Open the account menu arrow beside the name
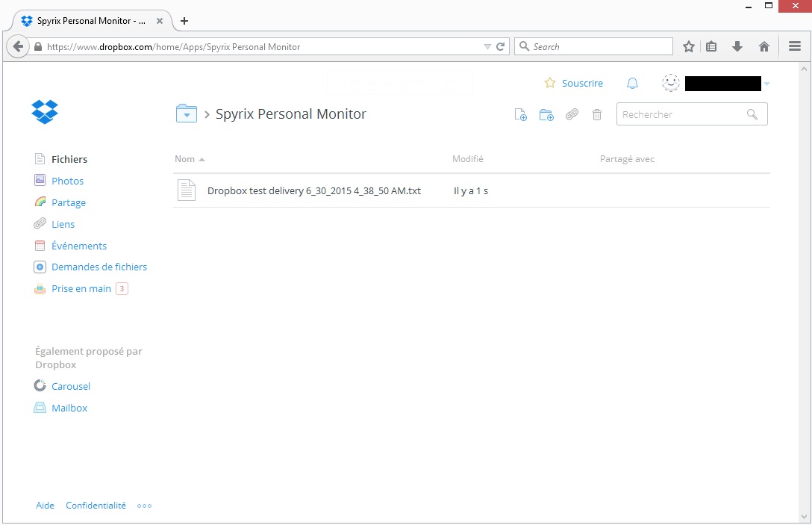This screenshot has height=525, width=812. (x=767, y=84)
